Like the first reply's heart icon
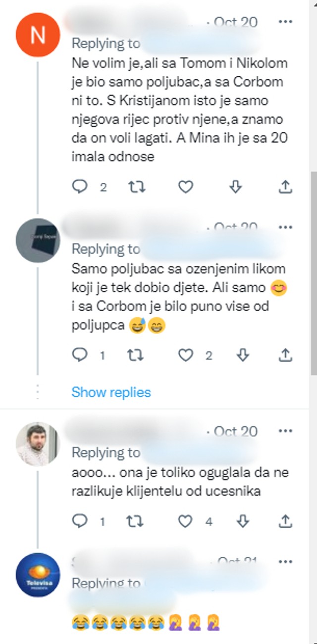 click(186, 187)
